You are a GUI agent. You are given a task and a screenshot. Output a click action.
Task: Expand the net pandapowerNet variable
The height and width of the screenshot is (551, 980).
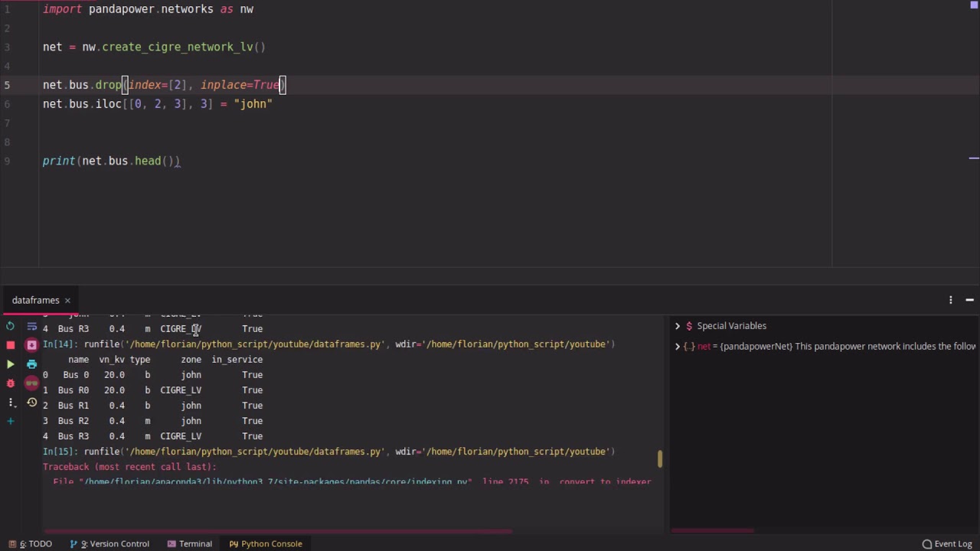[678, 347]
